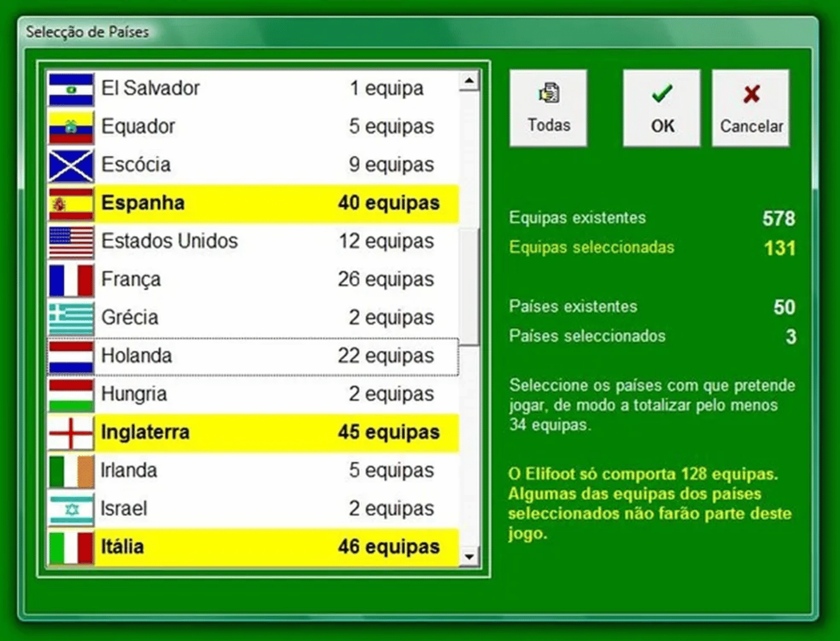Screen dimensions: 840x641
Task: Select the Holanda row
Action: click(x=253, y=356)
